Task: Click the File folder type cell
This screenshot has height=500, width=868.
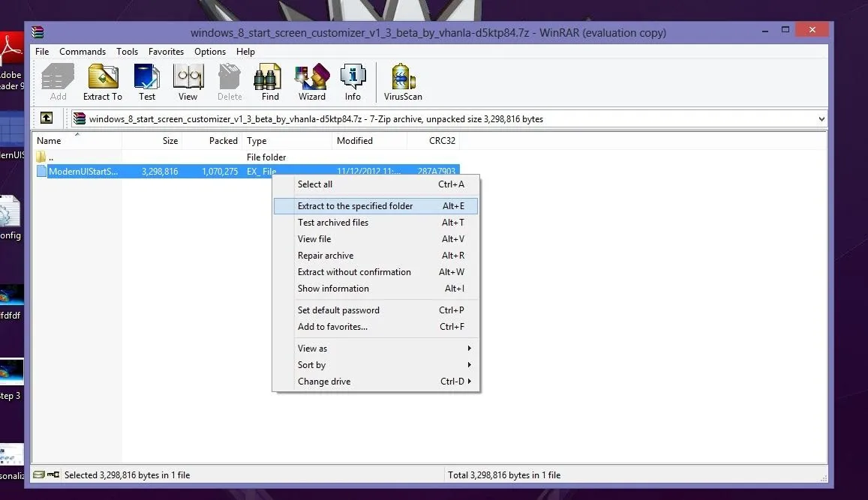Action: 266,157
